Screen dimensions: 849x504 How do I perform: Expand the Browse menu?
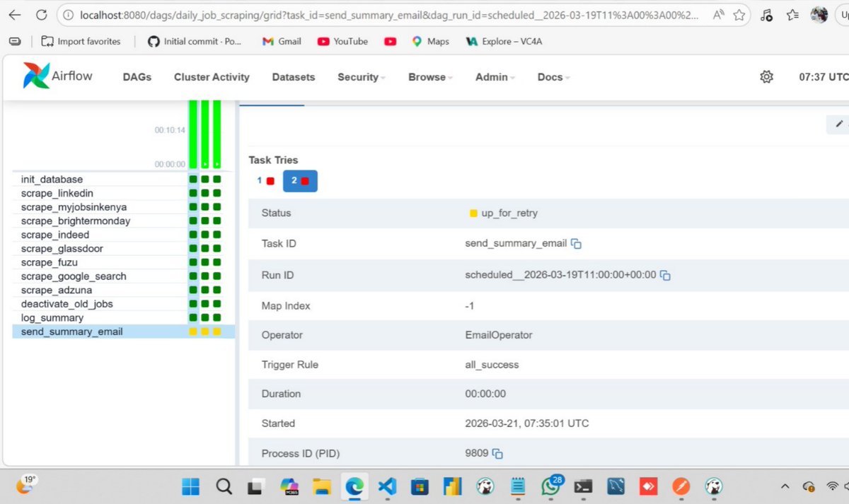click(x=430, y=77)
